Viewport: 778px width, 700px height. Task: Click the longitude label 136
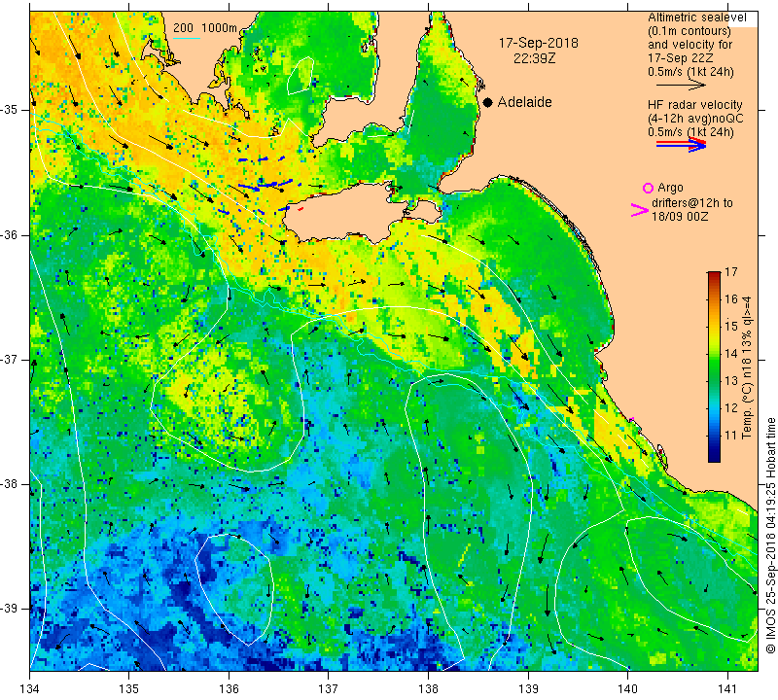point(229,689)
